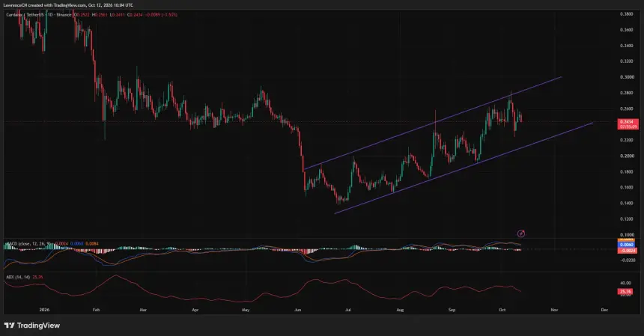Image resolution: width=644 pixels, height=336 pixels.
Task: Click the 0.3000 price scale level
Action: (626, 77)
